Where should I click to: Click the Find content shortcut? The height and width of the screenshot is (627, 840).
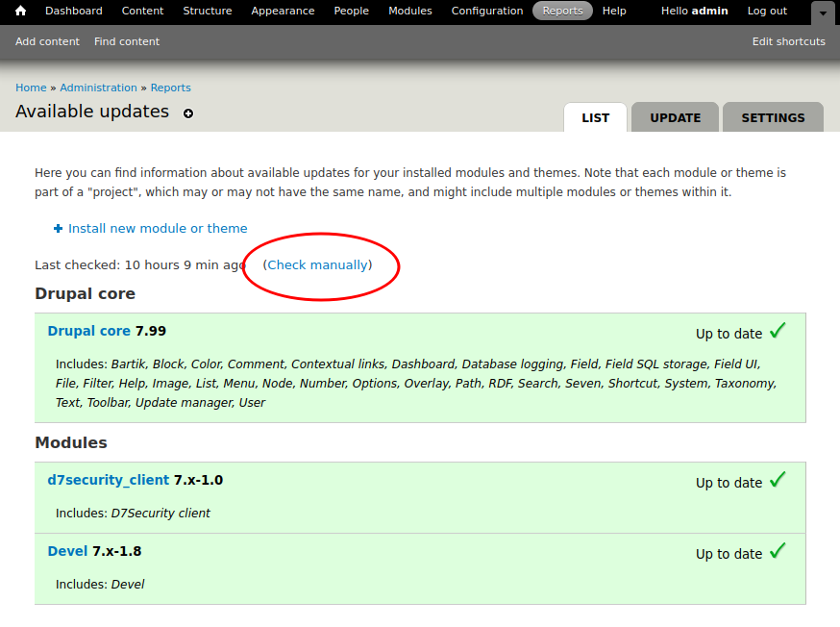[x=127, y=41]
